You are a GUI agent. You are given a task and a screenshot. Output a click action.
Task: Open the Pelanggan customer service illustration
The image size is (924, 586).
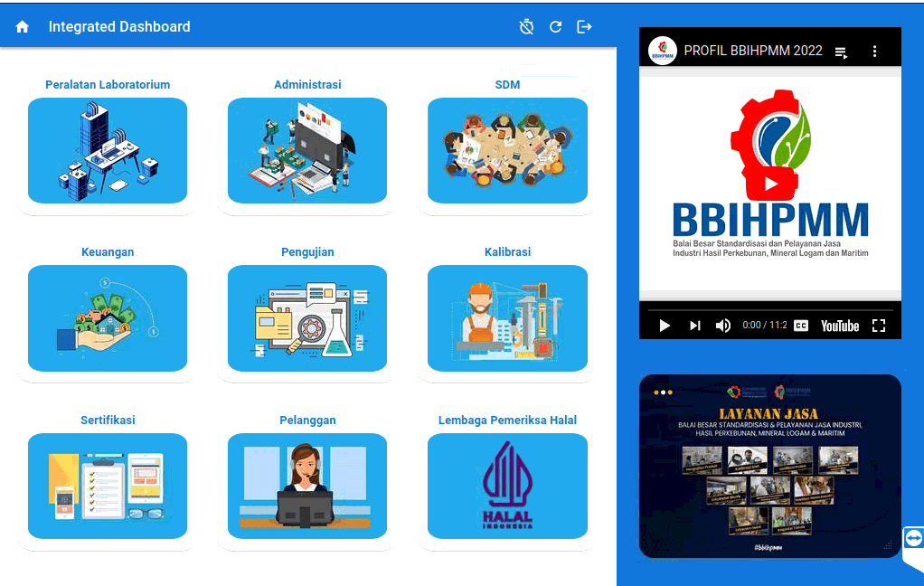point(307,486)
